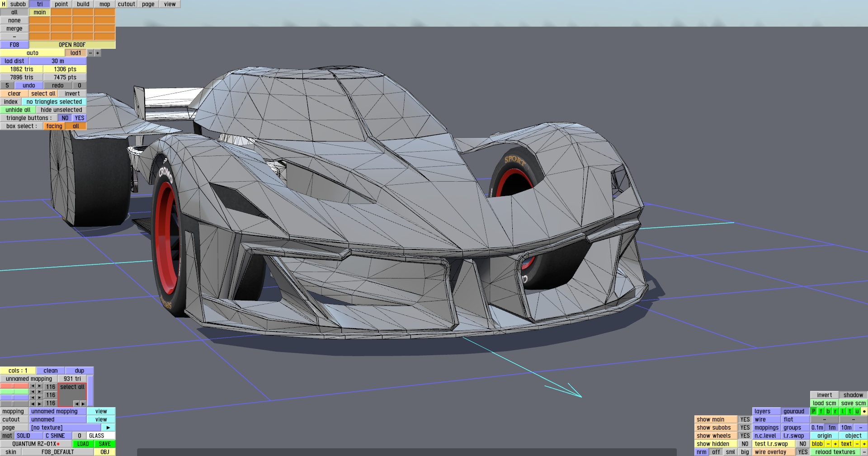Select the l view button

point(843,411)
